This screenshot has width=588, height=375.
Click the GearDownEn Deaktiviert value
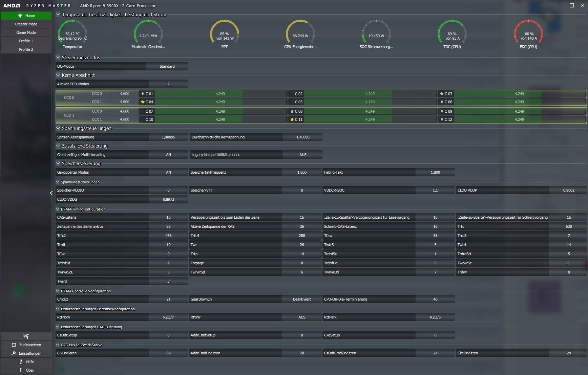[x=302, y=299]
